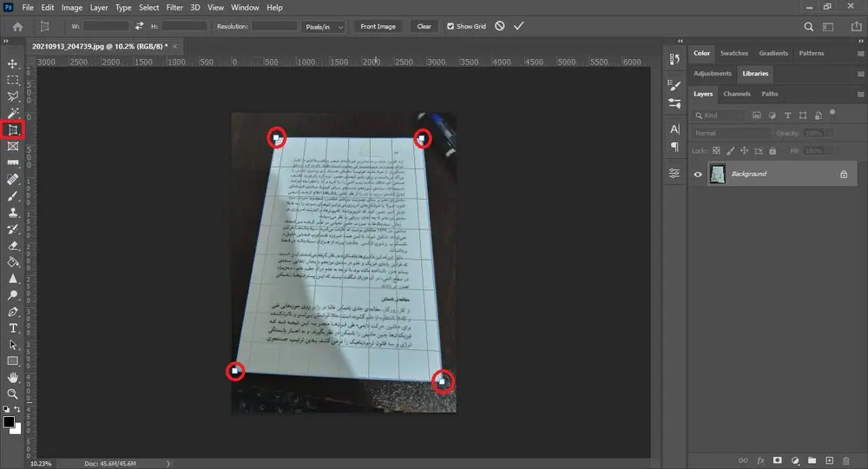
Task: Open the Image menu
Action: coord(71,8)
